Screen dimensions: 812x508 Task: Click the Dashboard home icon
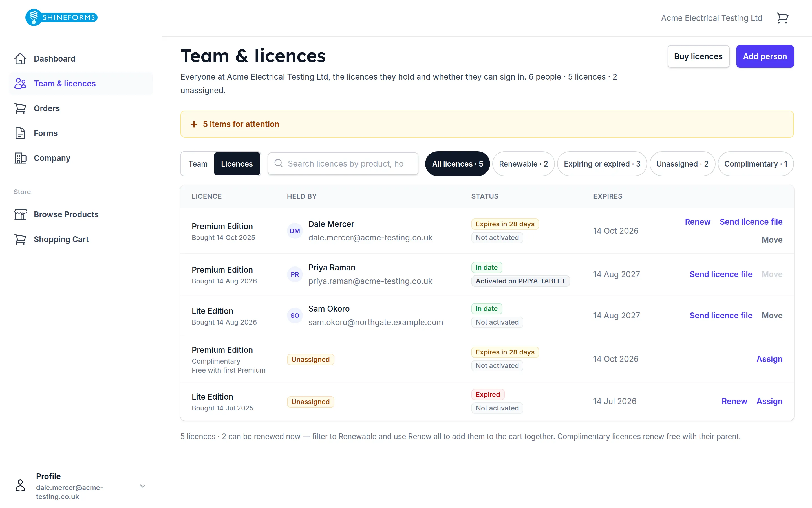point(20,58)
